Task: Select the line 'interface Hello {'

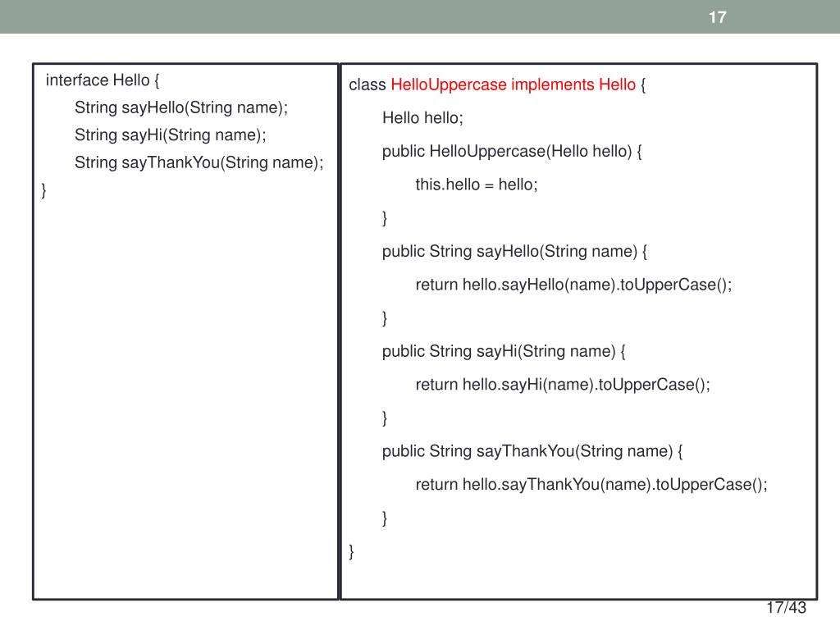Action: click(x=103, y=80)
